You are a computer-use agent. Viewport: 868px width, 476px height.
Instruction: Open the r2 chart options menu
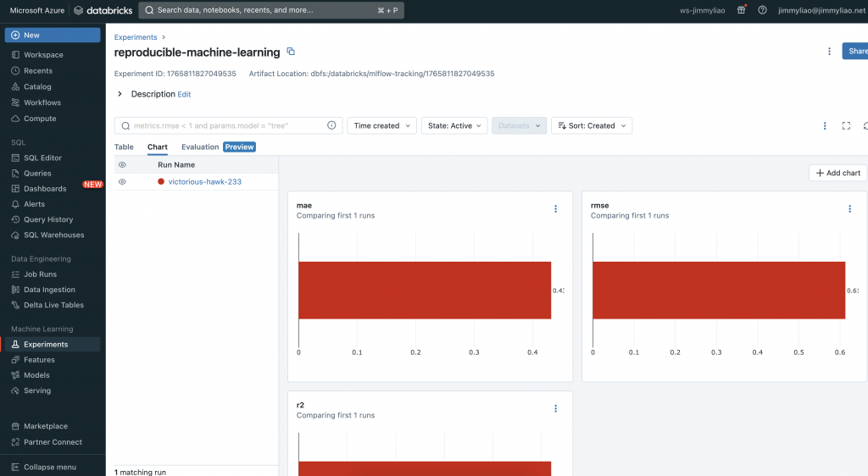pyautogui.click(x=556, y=408)
